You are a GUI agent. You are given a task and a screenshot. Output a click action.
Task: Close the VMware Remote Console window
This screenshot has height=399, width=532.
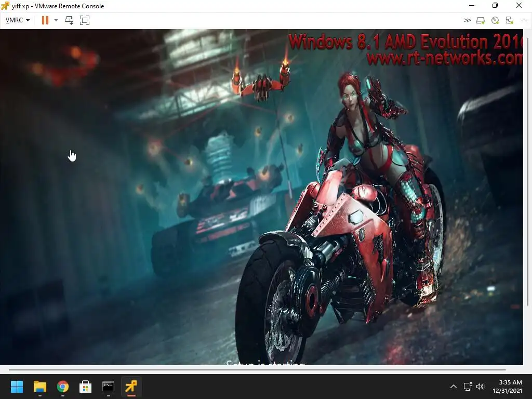519,5
